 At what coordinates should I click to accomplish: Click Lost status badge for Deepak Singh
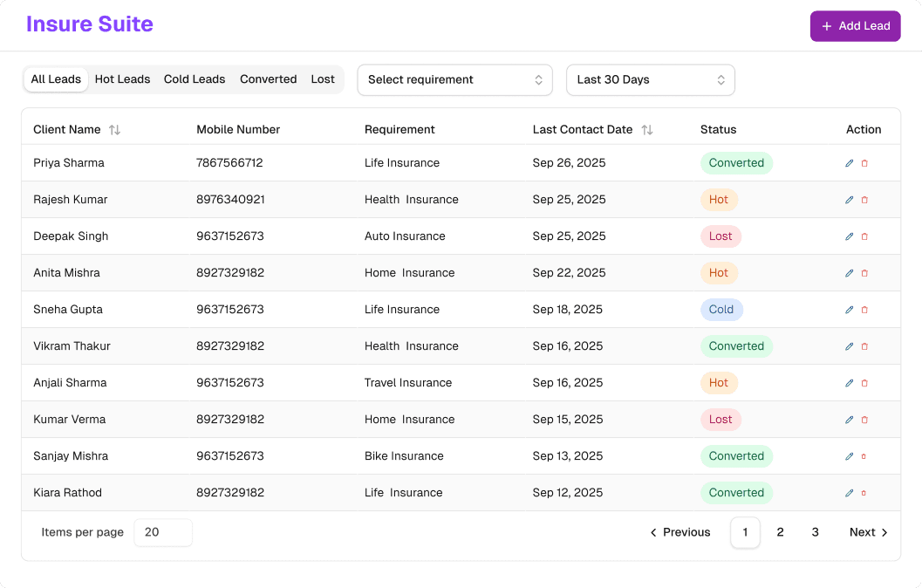pos(721,236)
